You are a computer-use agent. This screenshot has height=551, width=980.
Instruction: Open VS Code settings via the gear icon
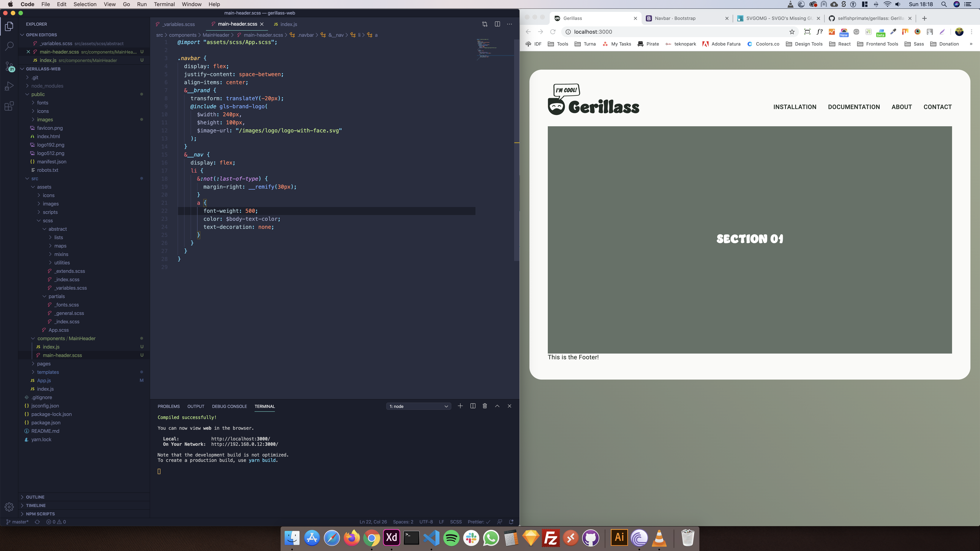9,507
